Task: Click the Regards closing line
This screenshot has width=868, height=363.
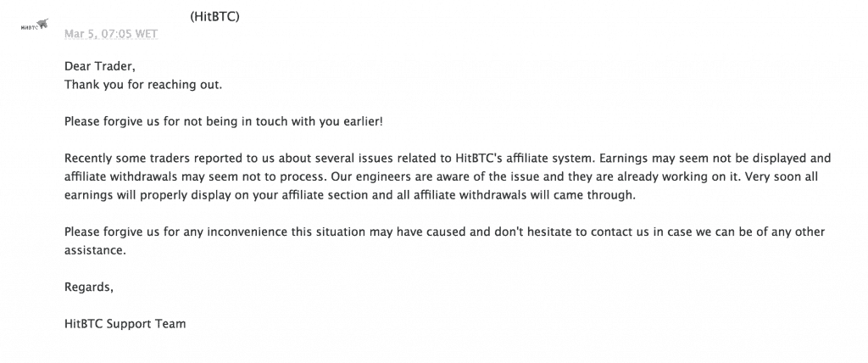Action: point(88,287)
